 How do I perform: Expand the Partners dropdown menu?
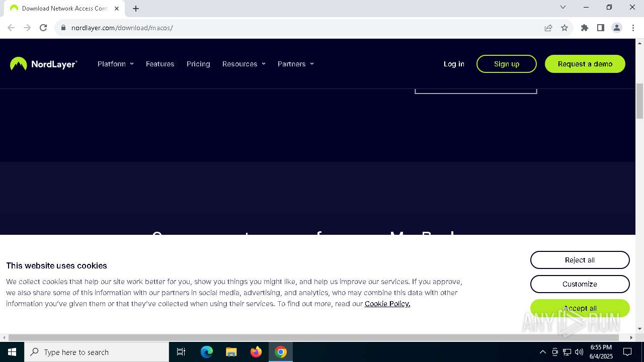[x=296, y=64]
